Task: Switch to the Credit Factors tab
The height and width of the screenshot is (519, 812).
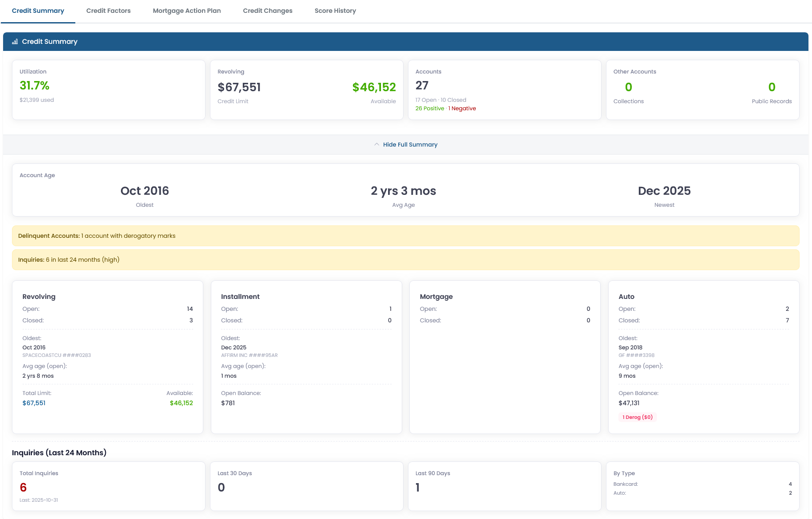Action: click(108, 11)
